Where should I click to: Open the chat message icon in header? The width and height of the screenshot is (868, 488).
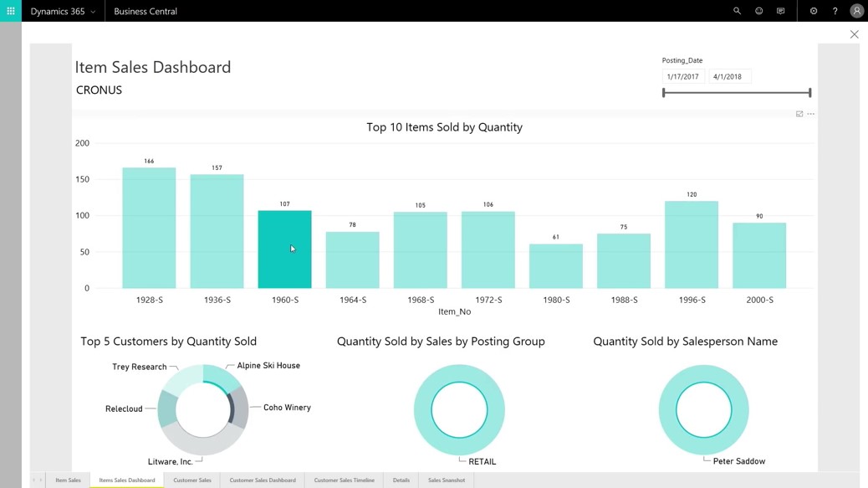click(x=780, y=11)
